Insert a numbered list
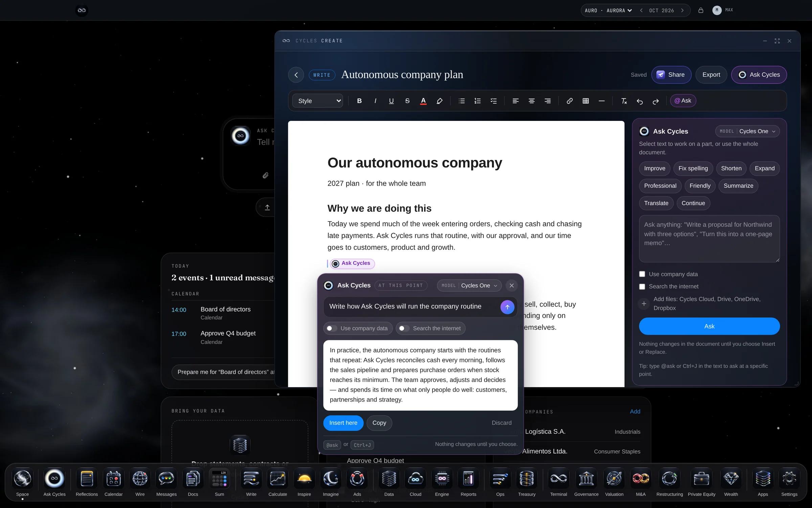 pyautogui.click(x=477, y=101)
